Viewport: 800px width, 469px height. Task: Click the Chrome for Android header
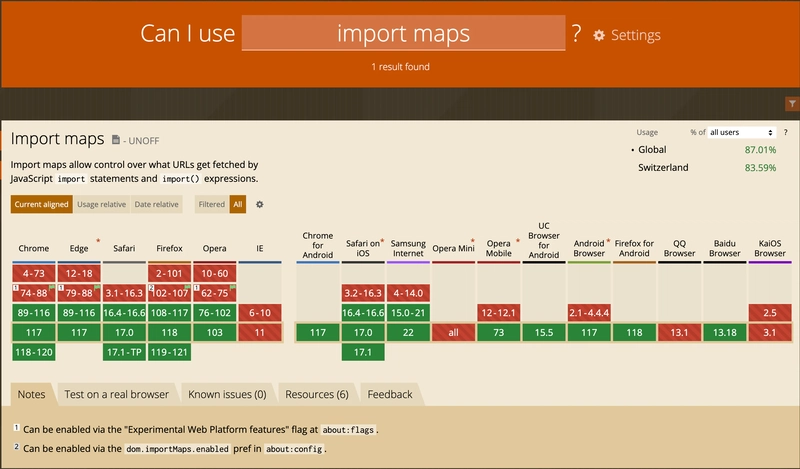[317, 245]
